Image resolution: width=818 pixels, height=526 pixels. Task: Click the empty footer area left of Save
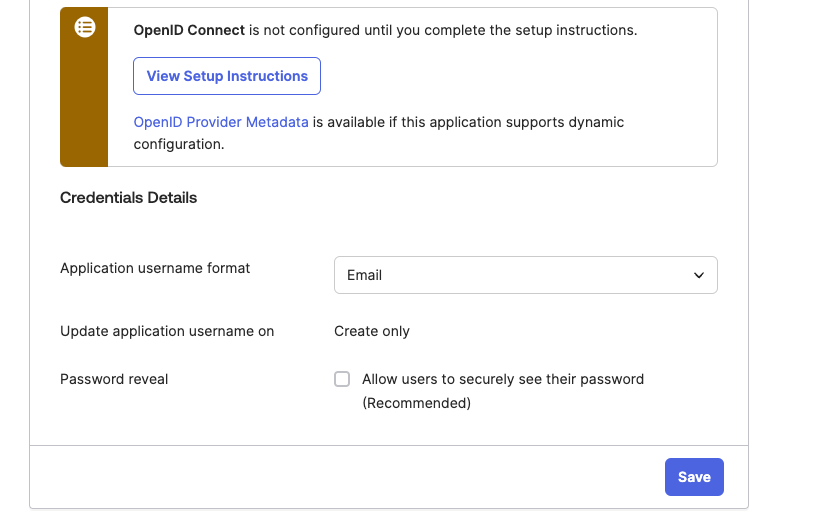[x=350, y=477]
